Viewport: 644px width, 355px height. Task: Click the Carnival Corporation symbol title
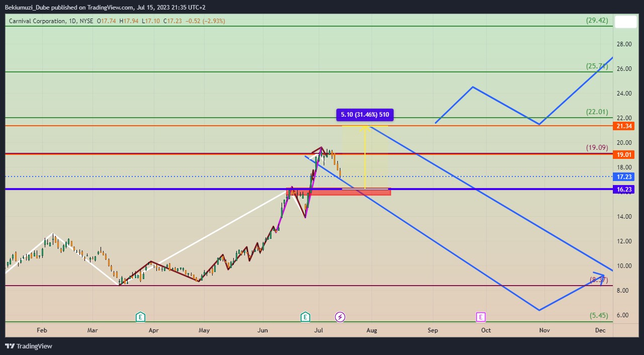[x=37, y=21]
